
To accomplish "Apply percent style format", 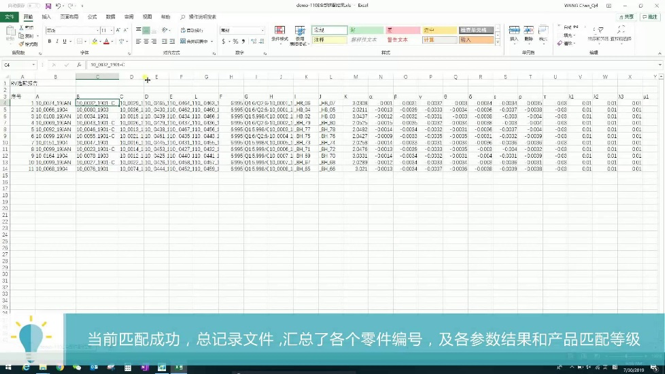I will tap(235, 42).
